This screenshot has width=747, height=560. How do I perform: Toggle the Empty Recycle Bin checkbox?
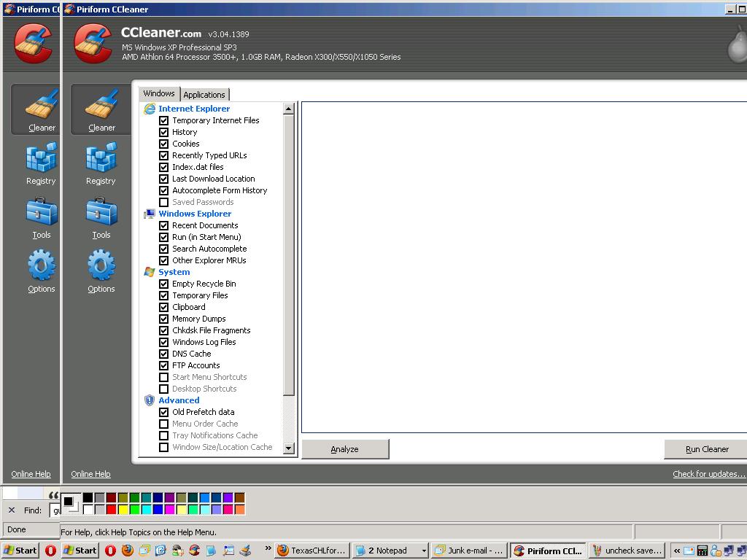[164, 284]
